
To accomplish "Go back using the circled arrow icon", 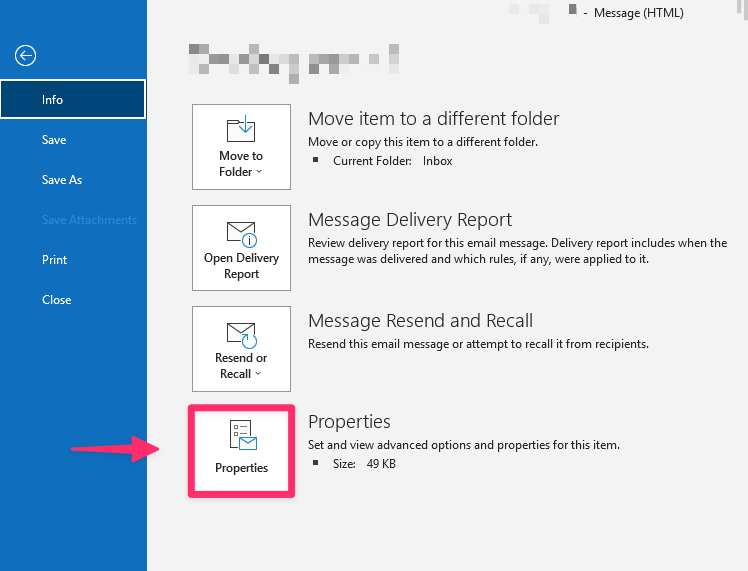I will coord(25,55).
